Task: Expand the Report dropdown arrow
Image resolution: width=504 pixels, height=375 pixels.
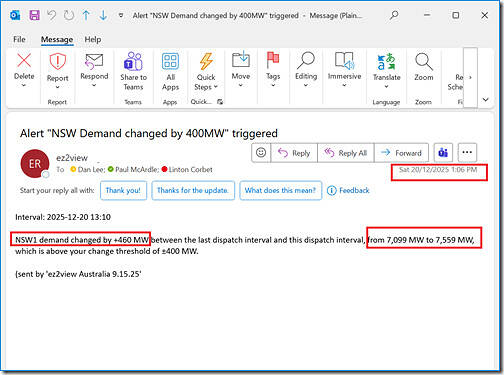Action: pyautogui.click(x=57, y=87)
